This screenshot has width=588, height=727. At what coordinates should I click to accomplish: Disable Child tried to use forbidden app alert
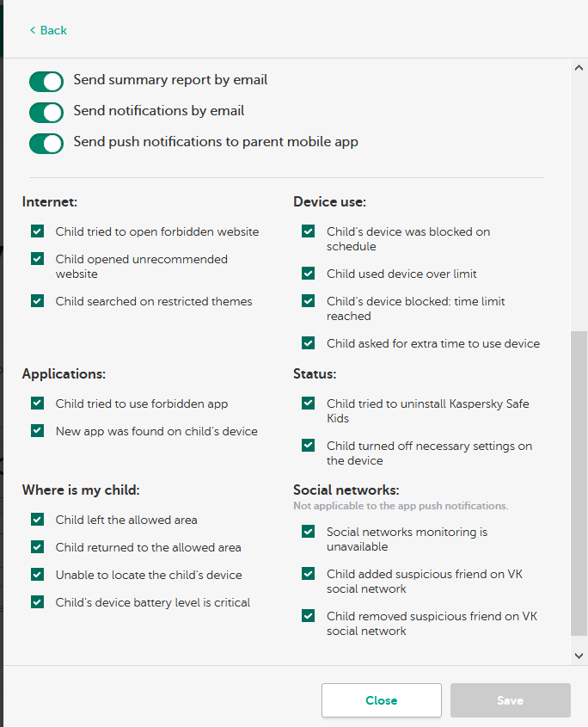pos(37,404)
